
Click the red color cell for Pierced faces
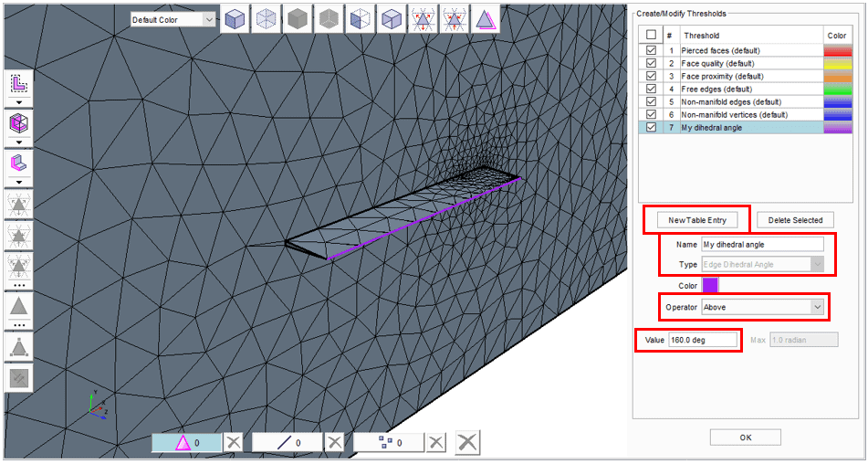(838, 50)
